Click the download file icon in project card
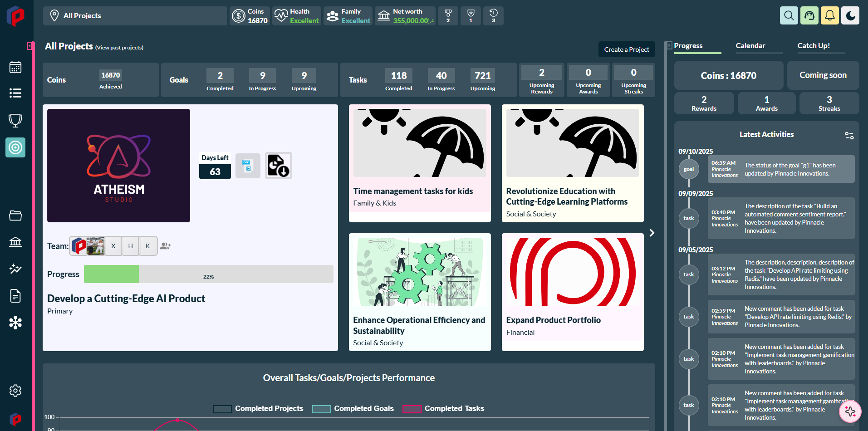Screen dimensions: 868x431 (x=278, y=166)
